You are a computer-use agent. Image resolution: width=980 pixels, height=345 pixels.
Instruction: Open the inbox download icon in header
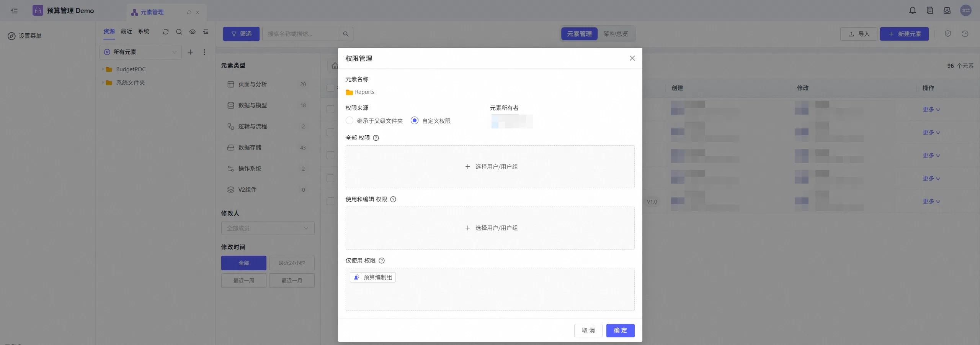coord(947,11)
